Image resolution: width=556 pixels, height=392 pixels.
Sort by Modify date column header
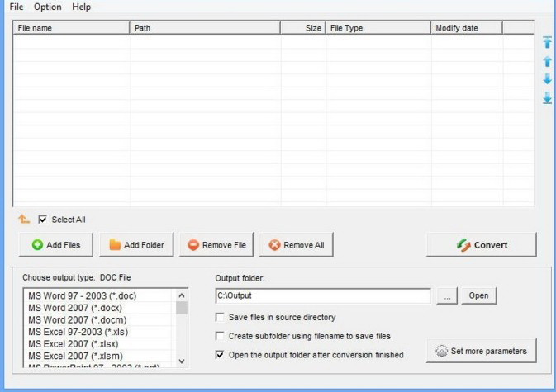click(x=467, y=28)
